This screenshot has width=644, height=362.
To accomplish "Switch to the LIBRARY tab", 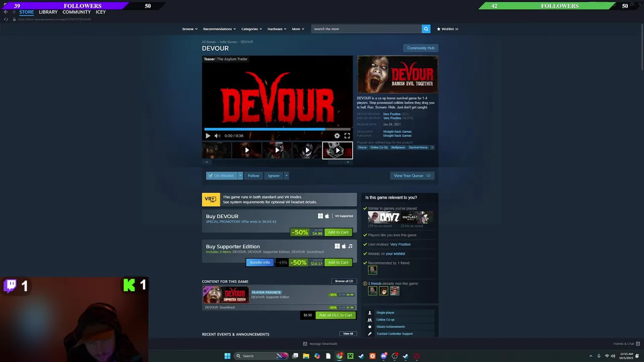I will tap(48, 12).
